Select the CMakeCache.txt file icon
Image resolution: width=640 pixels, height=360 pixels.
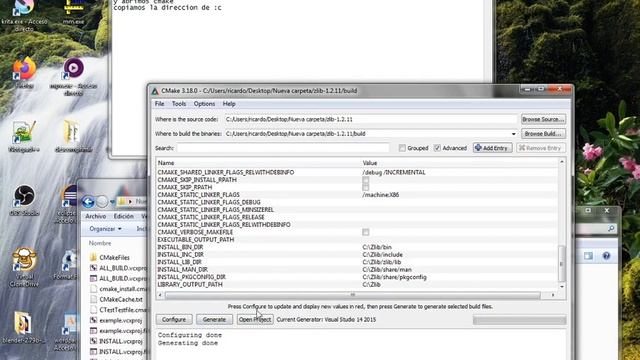93,299
